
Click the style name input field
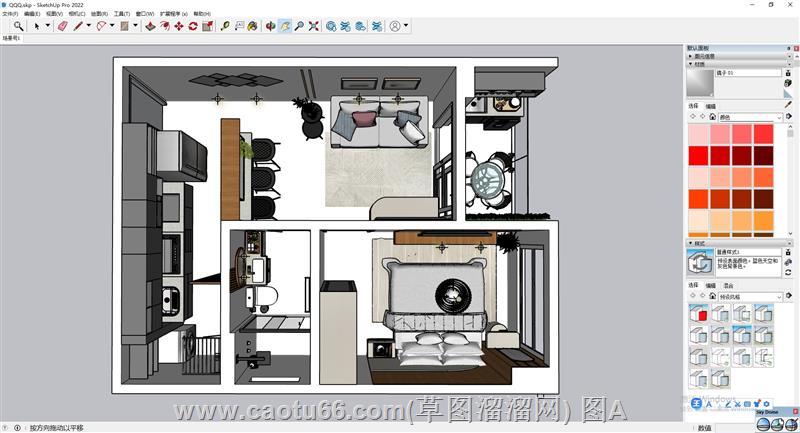(x=748, y=252)
